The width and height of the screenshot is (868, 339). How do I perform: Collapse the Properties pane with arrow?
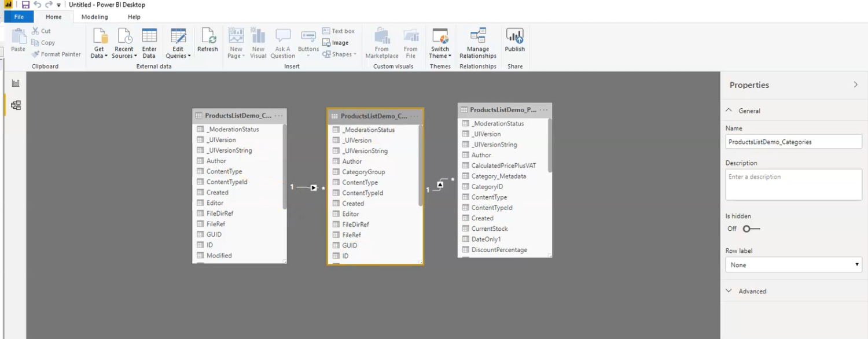click(855, 85)
